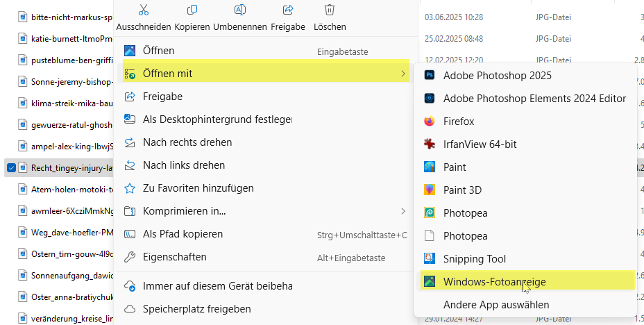Select Windows-Fotoanzeige entry
This screenshot has height=325, width=644.
click(494, 281)
